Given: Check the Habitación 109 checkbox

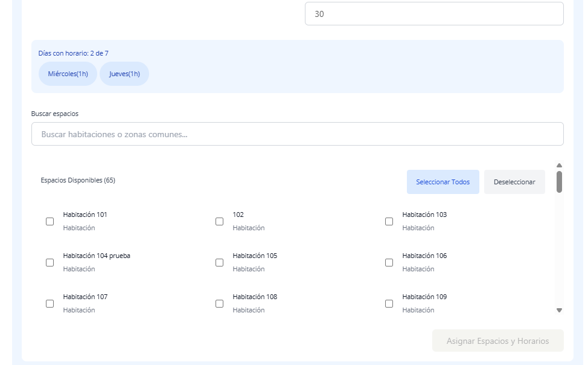Looking at the screenshot, I should point(389,304).
